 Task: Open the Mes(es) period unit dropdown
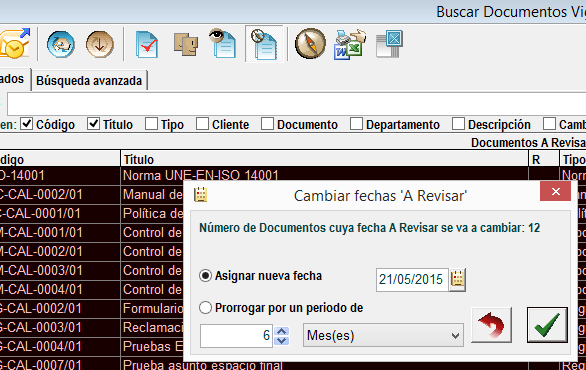(383, 335)
